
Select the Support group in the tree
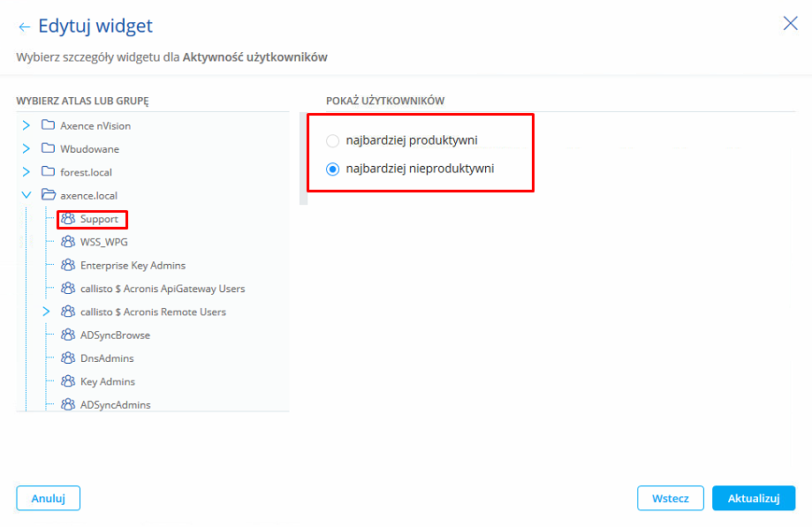pyautogui.click(x=98, y=219)
